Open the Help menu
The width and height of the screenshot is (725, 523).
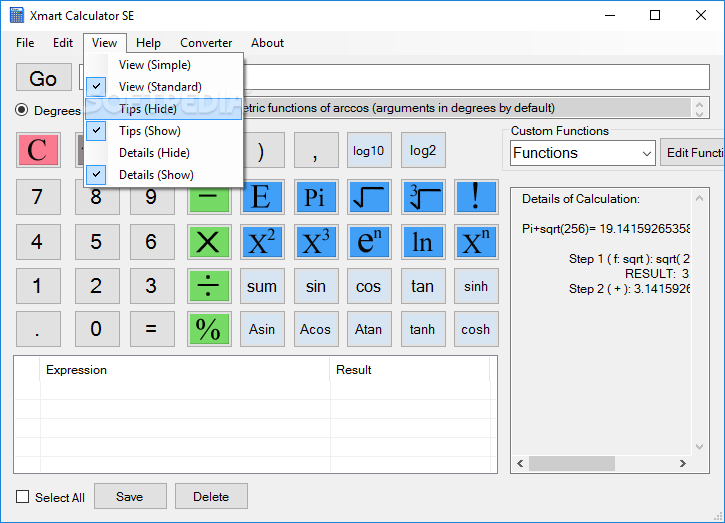(x=148, y=43)
